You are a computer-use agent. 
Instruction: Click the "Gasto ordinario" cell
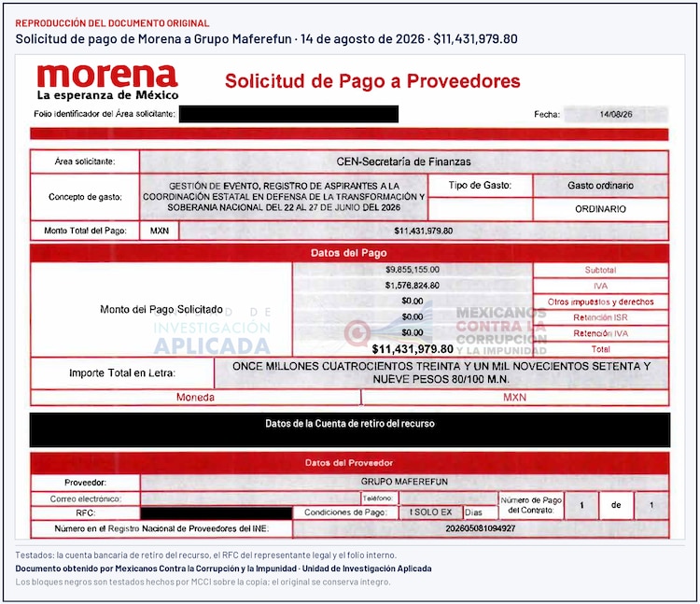pyautogui.click(x=600, y=185)
